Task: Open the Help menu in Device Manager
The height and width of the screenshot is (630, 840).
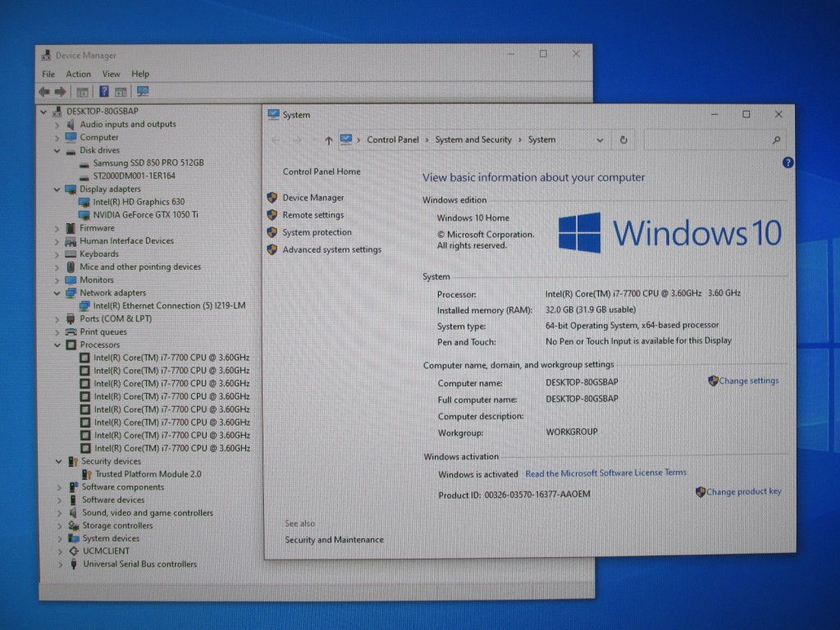Action: tap(140, 74)
